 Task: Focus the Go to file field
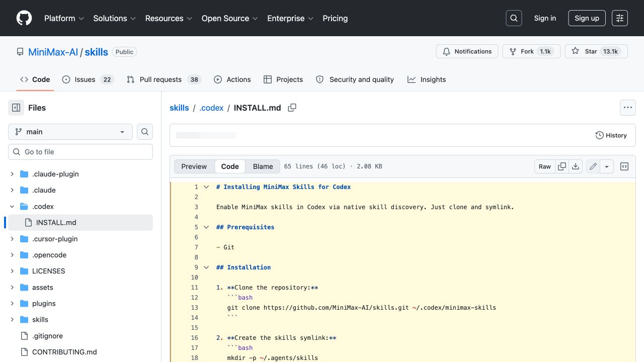(80, 152)
